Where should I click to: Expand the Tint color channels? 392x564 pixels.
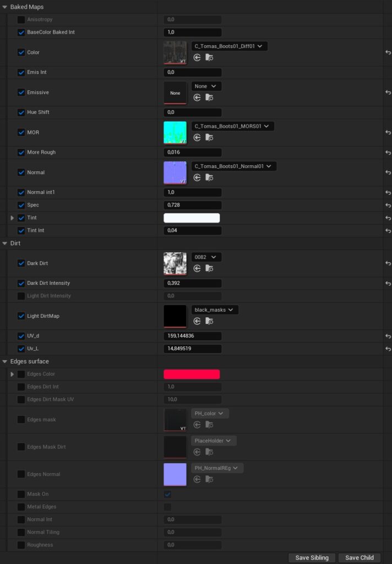coord(12,218)
